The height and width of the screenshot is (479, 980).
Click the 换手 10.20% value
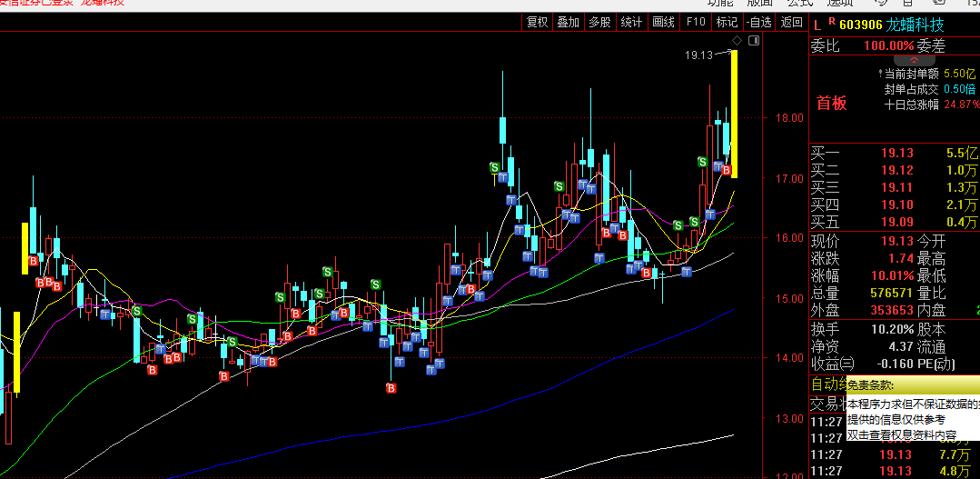point(893,330)
